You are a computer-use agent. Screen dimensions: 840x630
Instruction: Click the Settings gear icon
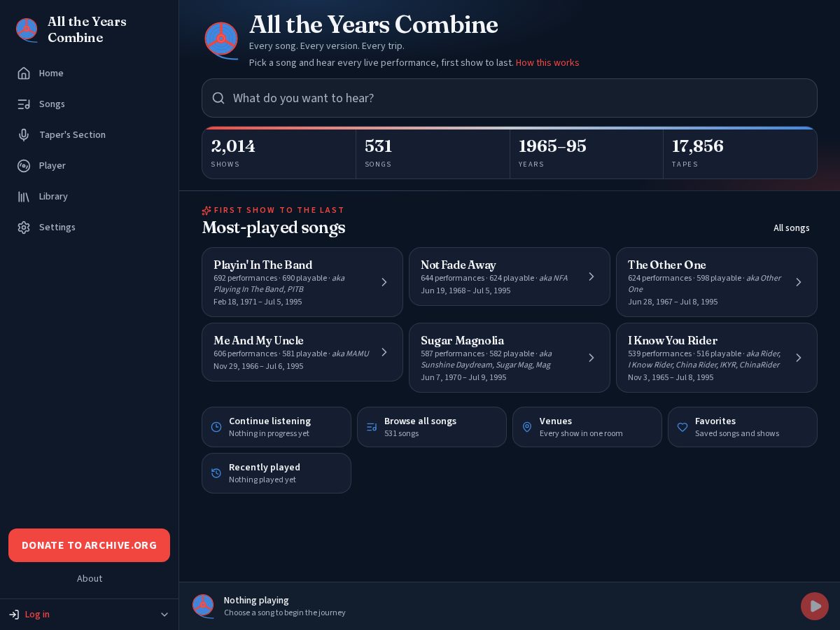click(24, 227)
